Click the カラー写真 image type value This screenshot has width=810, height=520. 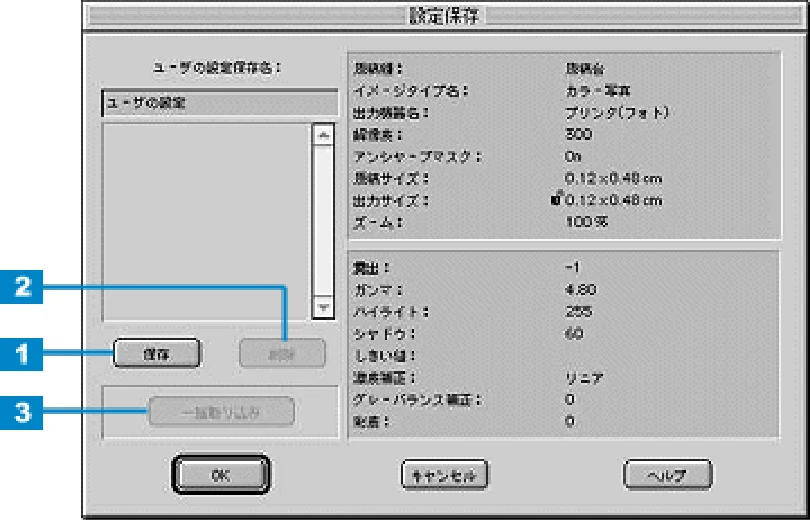[x=598, y=91]
